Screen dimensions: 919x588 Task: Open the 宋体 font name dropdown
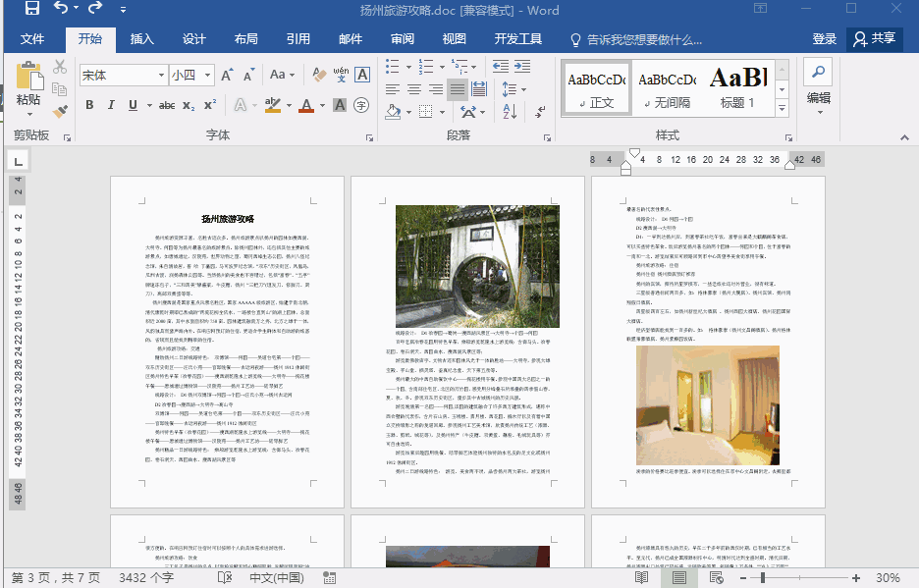pyautogui.click(x=162, y=75)
